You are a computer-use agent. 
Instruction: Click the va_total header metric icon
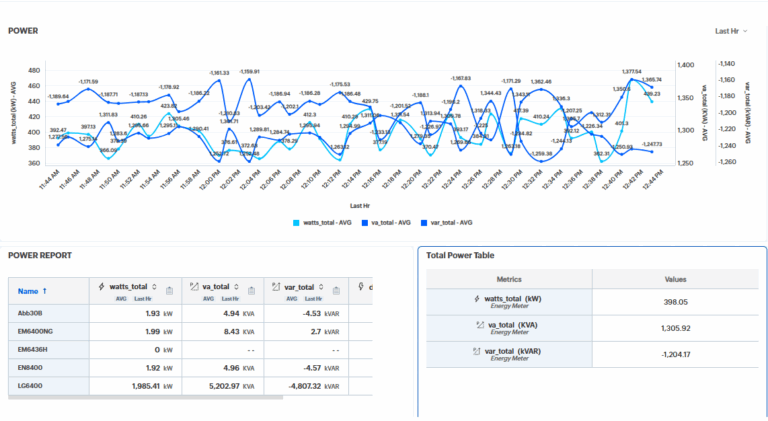point(193,287)
